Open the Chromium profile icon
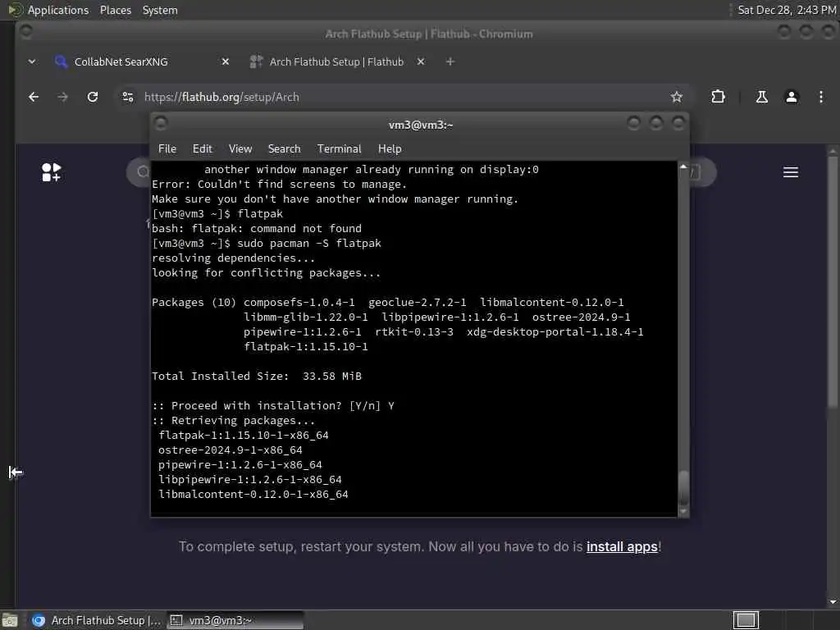The height and width of the screenshot is (630, 840). (792, 97)
